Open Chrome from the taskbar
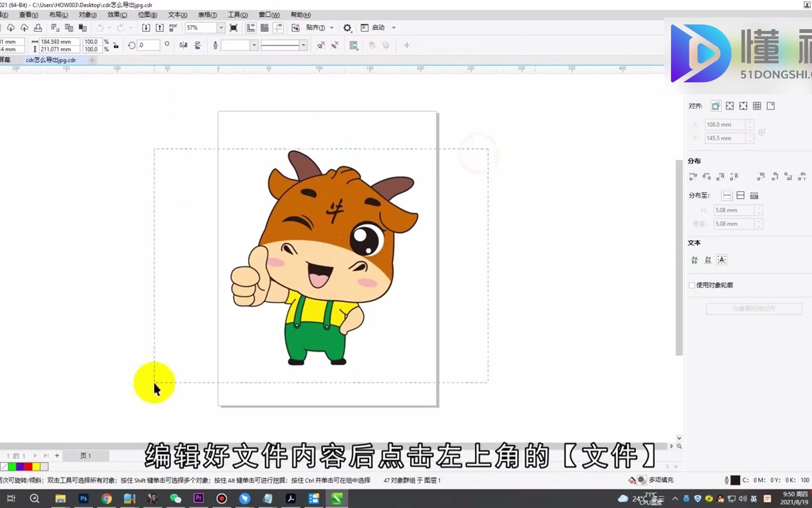Viewport: 812px width, 508px height. 107,499
